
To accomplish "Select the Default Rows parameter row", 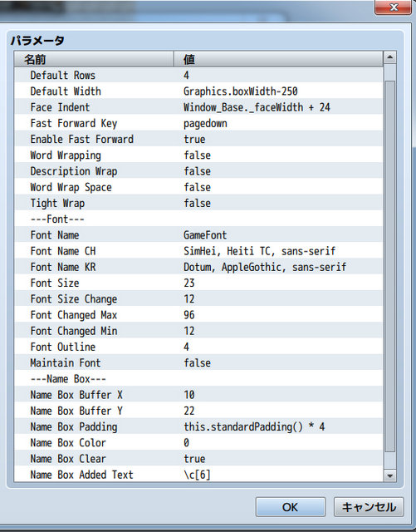I will coord(198,75).
